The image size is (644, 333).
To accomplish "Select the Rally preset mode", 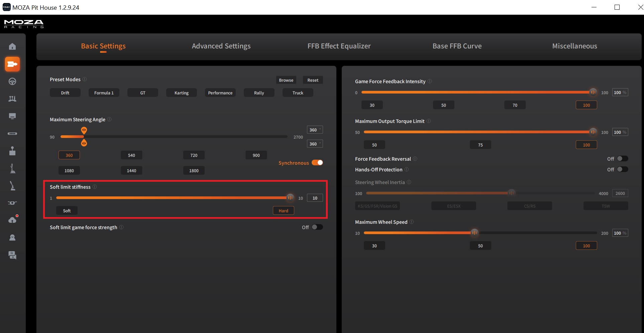I will pyautogui.click(x=259, y=93).
